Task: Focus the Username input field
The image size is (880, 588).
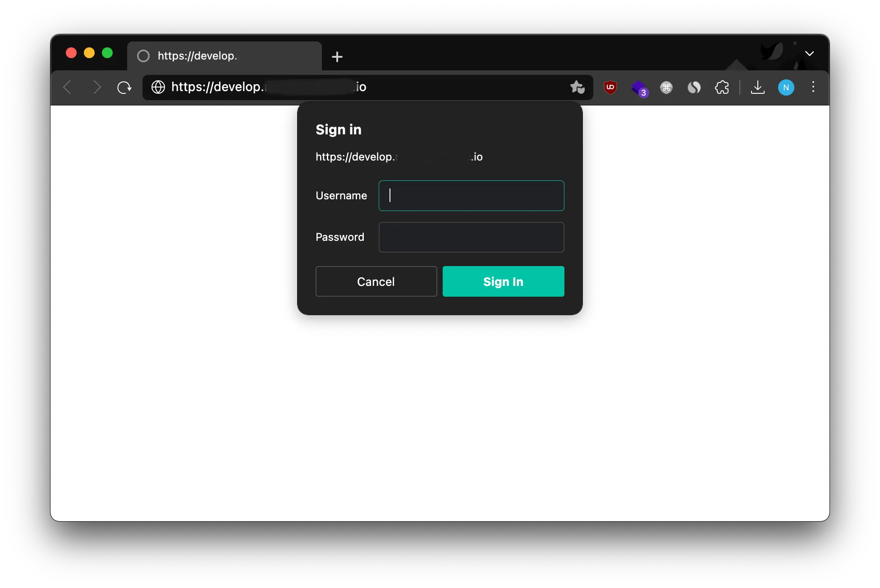Action: tap(471, 196)
